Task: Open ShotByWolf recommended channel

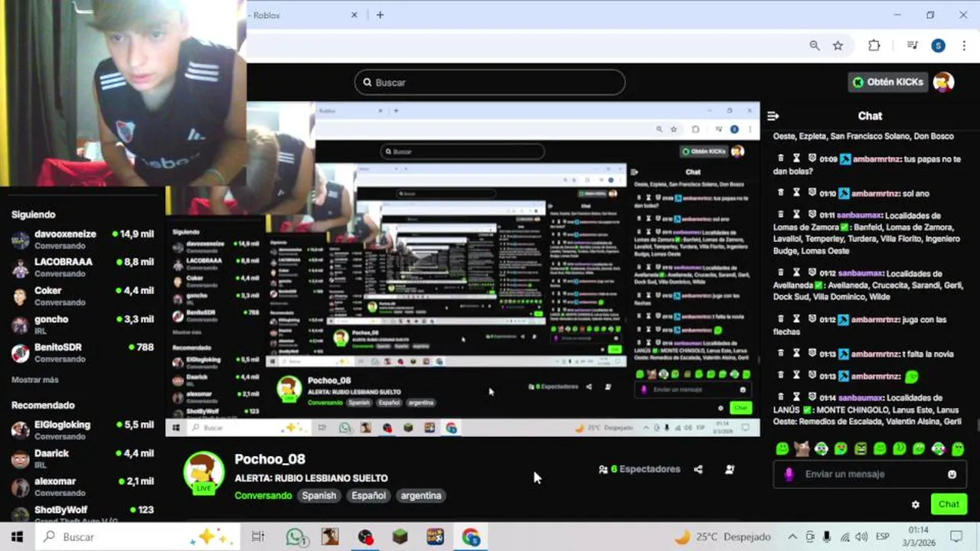Action: pos(83,514)
